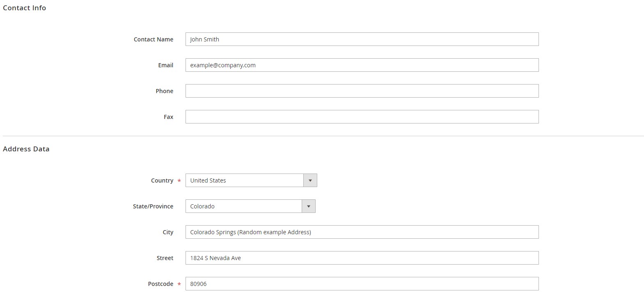The width and height of the screenshot is (644, 297).
Task: Focus the Email text field
Action: tap(362, 65)
